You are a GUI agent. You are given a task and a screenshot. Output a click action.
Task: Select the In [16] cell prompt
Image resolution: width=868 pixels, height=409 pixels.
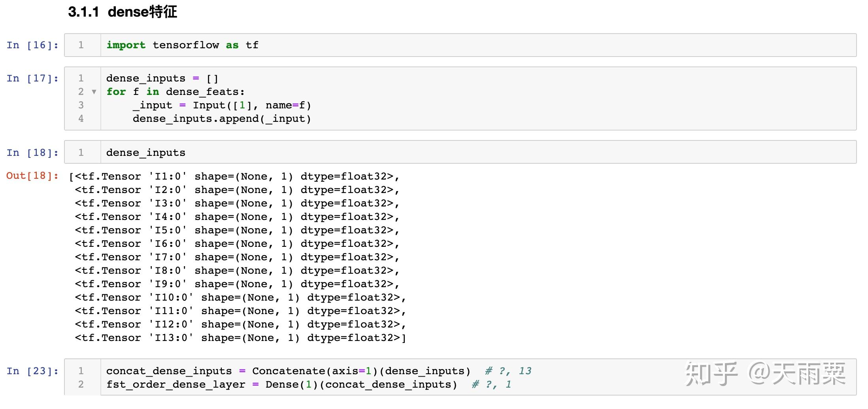[32, 45]
